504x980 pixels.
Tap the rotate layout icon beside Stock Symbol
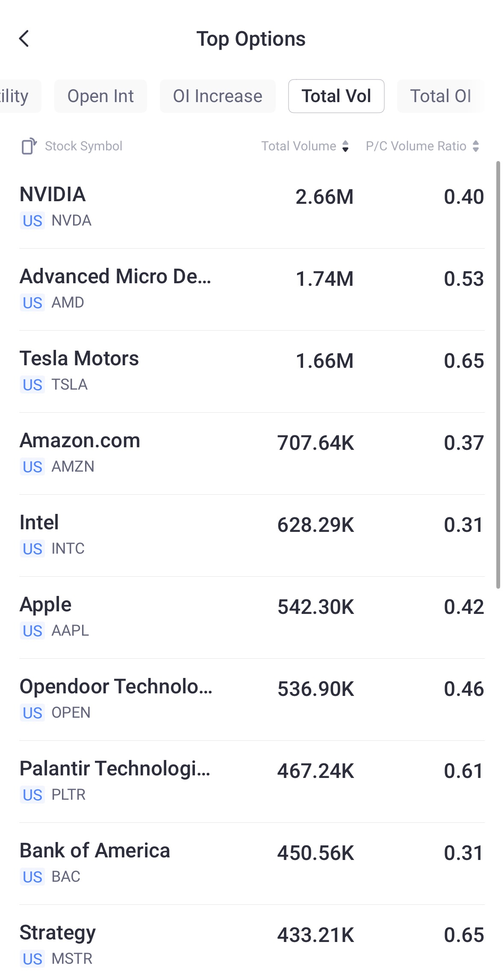(29, 146)
